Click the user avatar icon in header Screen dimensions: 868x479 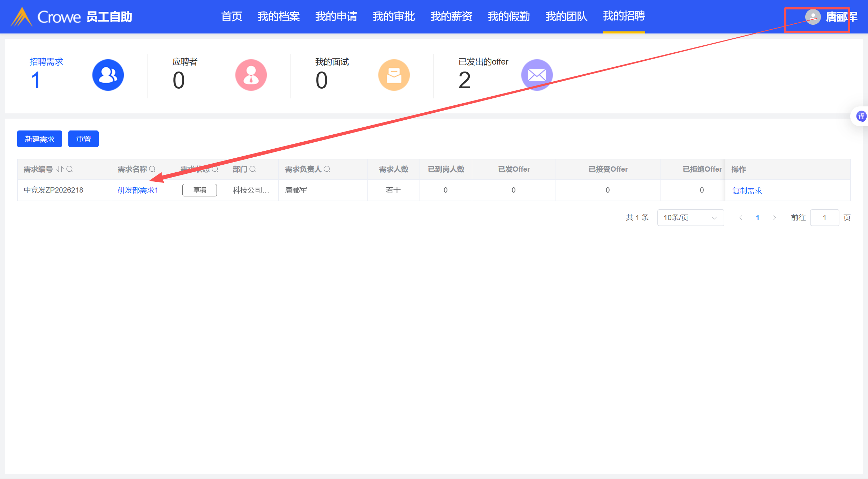pyautogui.click(x=813, y=17)
